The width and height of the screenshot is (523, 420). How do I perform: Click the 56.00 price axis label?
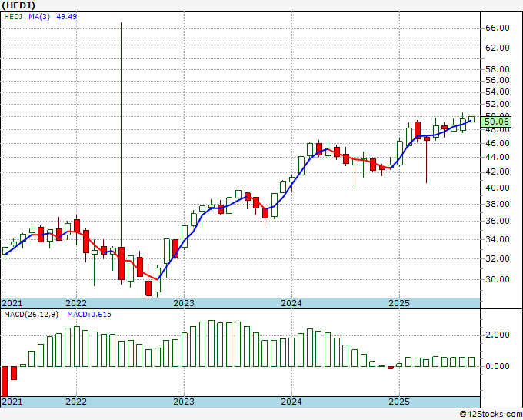(x=498, y=80)
